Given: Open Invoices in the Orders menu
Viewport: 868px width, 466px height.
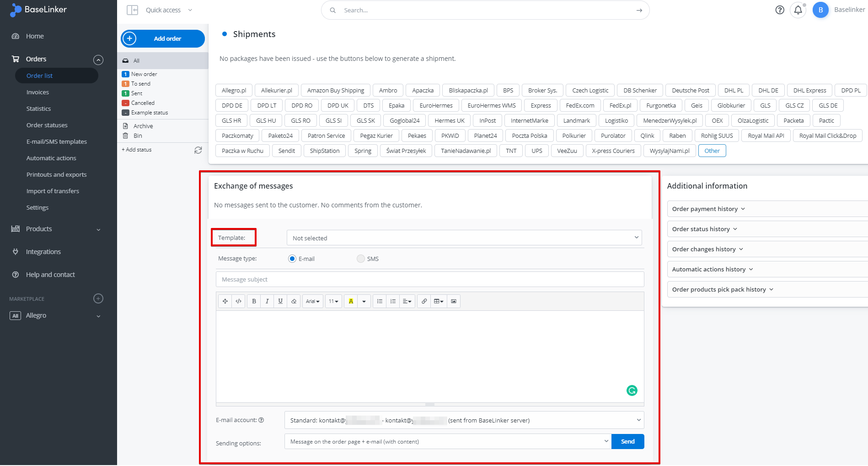Looking at the screenshot, I should click(38, 92).
